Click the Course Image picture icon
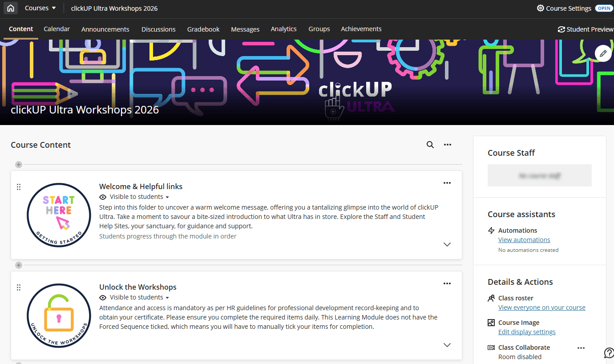614x364 pixels. 491,323
